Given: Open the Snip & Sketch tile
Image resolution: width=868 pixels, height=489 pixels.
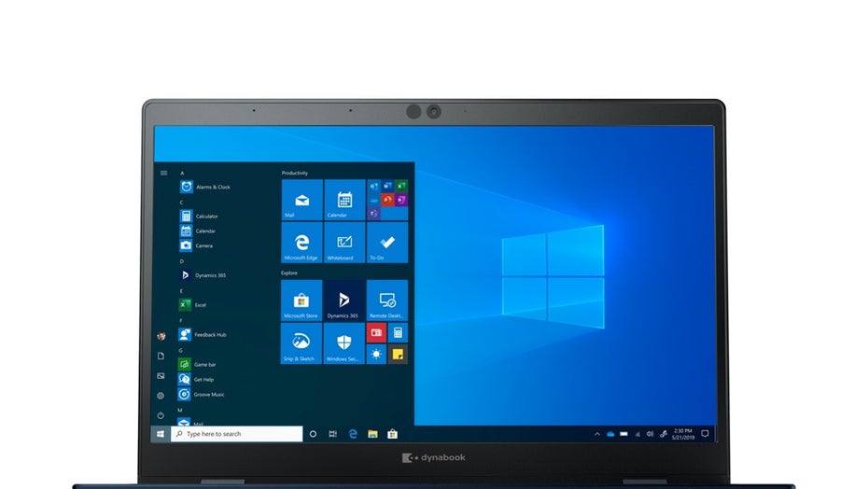Looking at the screenshot, I should [x=301, y=343].
